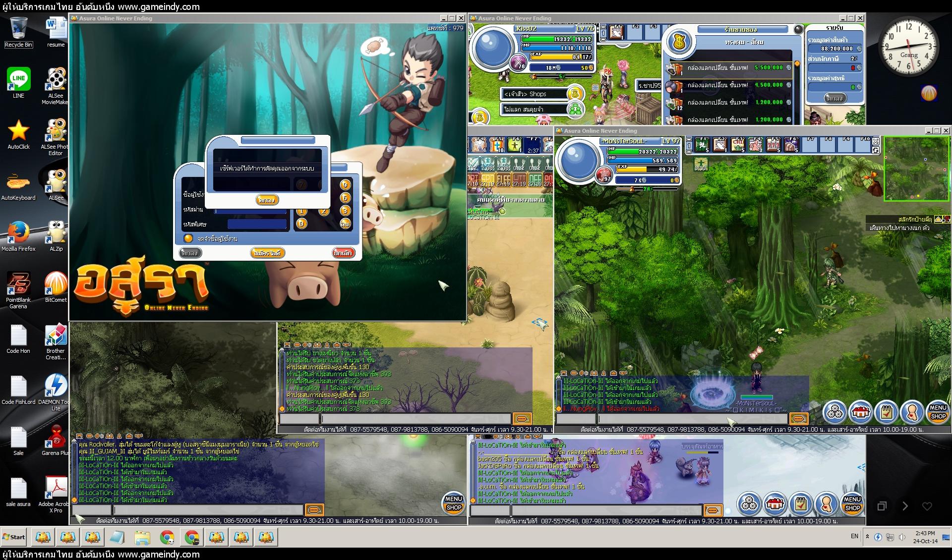Click the EN language indicator in the taskbar
Viewport: 952px width, 560px height.
click(x=854, y=536)
